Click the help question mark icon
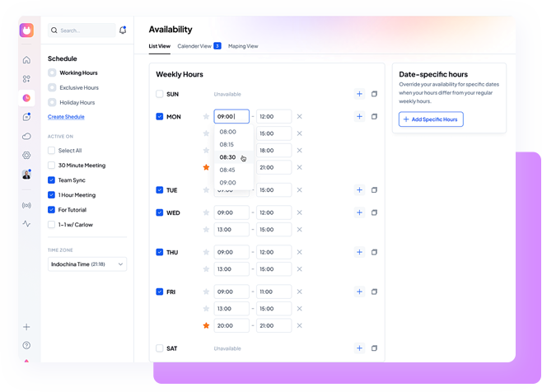 [26, 346]
